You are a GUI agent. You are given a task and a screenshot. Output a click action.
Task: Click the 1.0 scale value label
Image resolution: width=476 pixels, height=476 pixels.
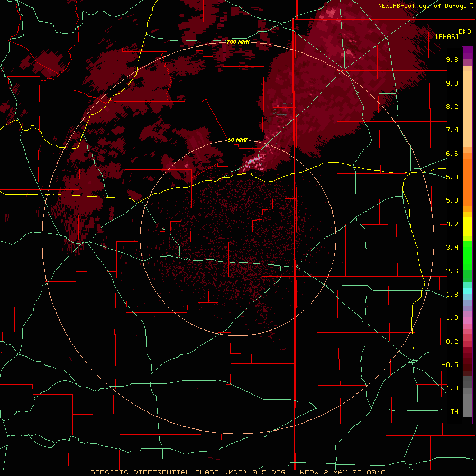(x=452, y=318)
